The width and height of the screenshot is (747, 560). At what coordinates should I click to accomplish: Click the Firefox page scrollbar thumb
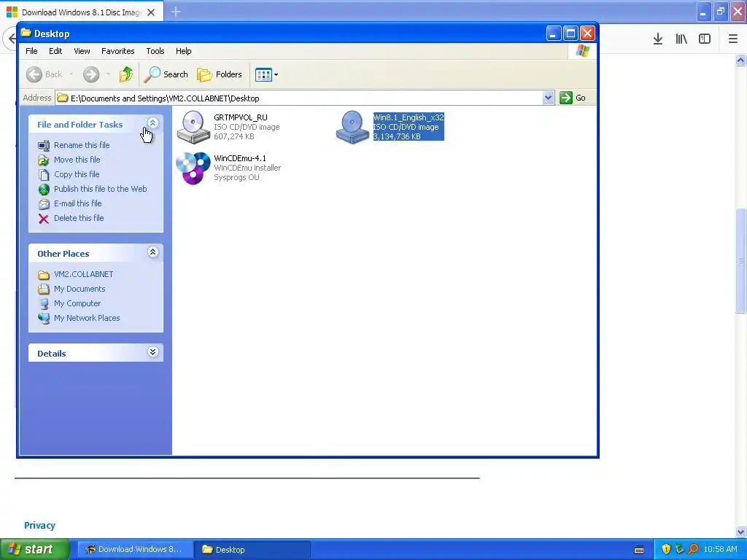[740, 261]
